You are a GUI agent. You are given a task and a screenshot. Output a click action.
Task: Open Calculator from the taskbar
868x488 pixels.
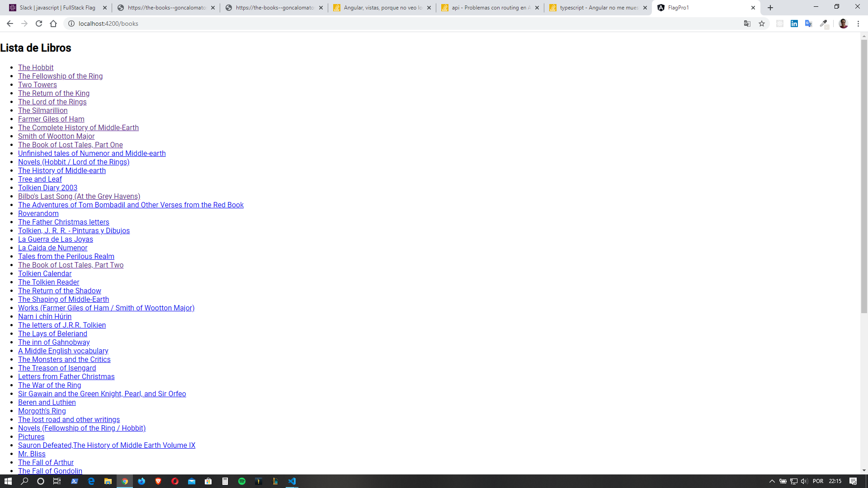[225, 481]
